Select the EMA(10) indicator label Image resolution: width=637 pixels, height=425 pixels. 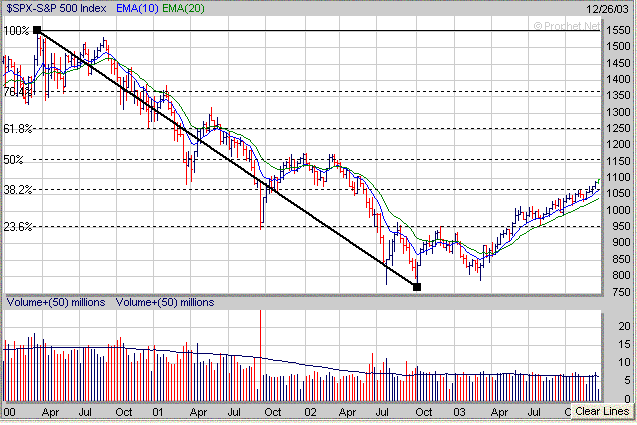(x=136, y=8)
